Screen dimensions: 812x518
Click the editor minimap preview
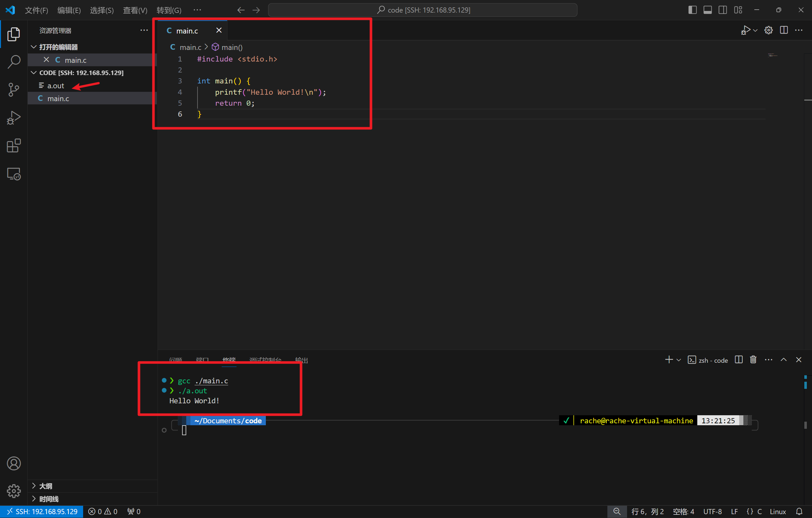(773, 55)
